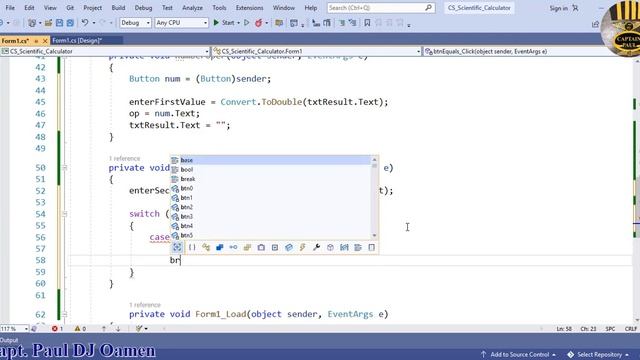
Task: Select 'btn3' in the completion list
Action: click(270, 216)
